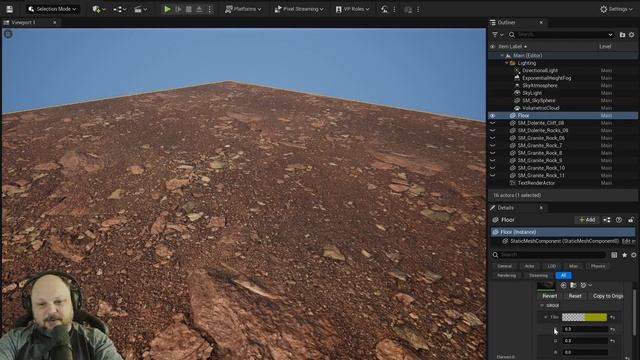Select Floor (Instance) in the component list
640x360 pixels.
click(563, 232)
